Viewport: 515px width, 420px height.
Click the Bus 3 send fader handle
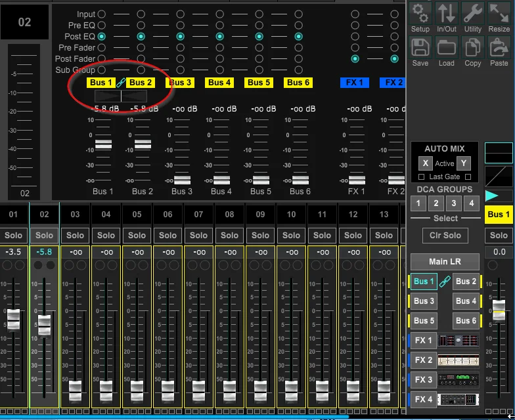[x=183, y=180]
